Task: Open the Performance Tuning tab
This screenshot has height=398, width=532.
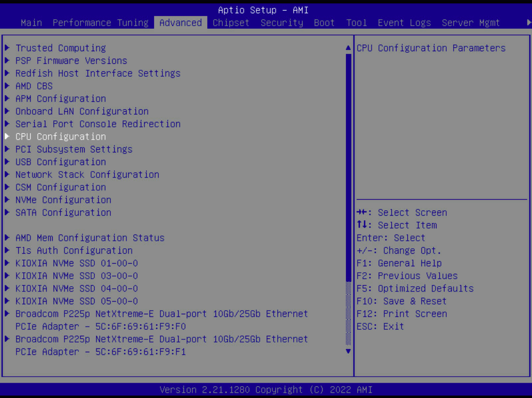Action: (100, 23)
